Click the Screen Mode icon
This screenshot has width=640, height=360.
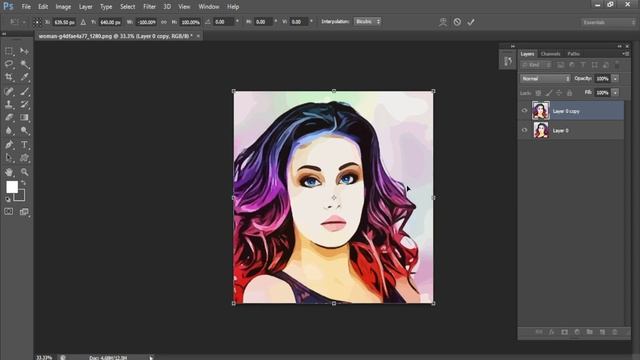(x=24, y=211)
